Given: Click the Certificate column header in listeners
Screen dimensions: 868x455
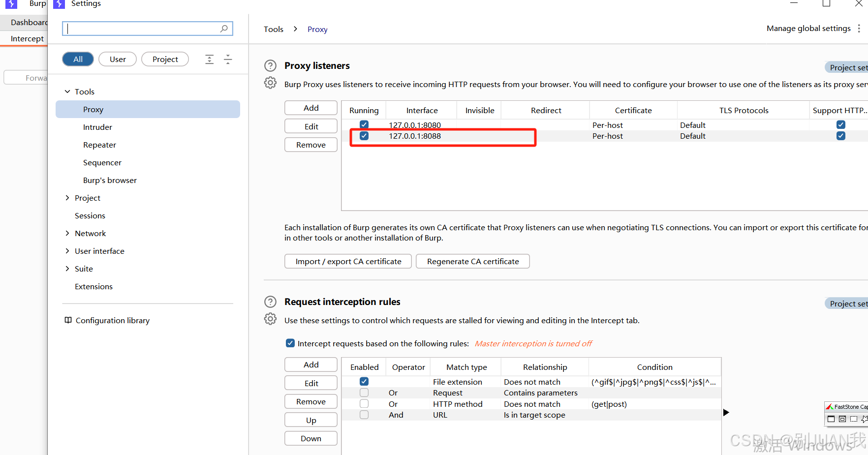Looking at the screenshot, I should click(633, 110).
